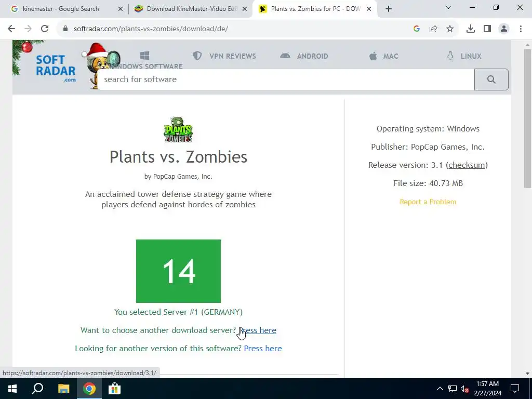Open Chrome downloads panel
This screenshot has width=532, height=399.
(x=471, y=29)
